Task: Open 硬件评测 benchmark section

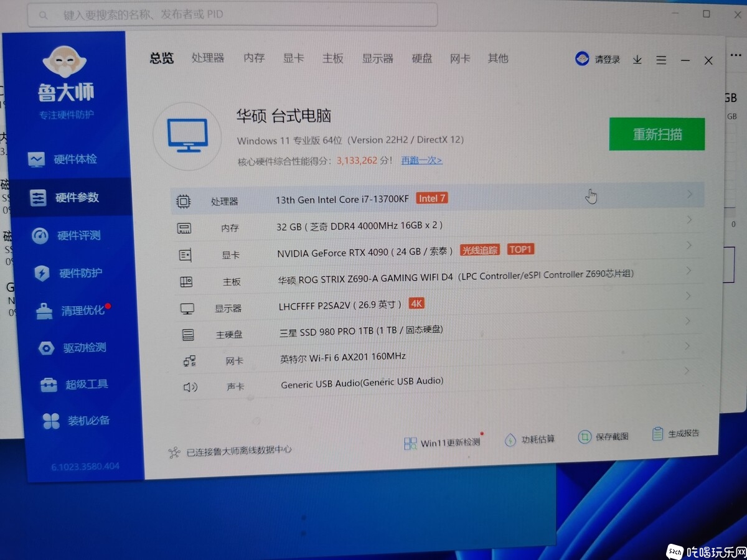Action: pos(67,236)
